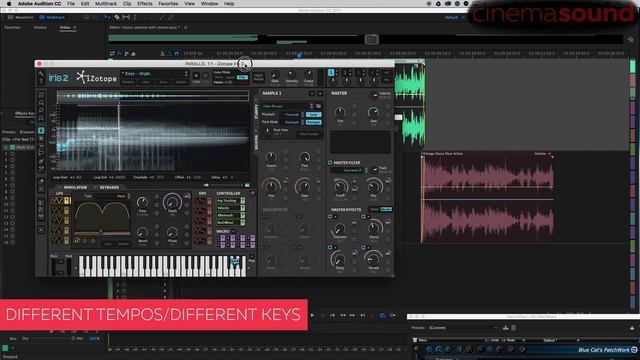Click the Master Filter Res knob
The height and width of the screenshot is (360, 640).
click(373, 187)
